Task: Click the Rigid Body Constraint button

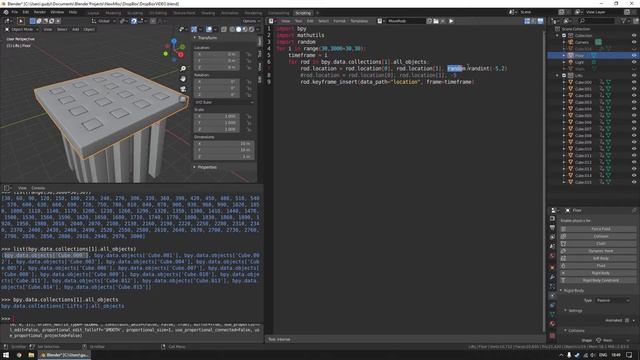Action: [598, 280]
